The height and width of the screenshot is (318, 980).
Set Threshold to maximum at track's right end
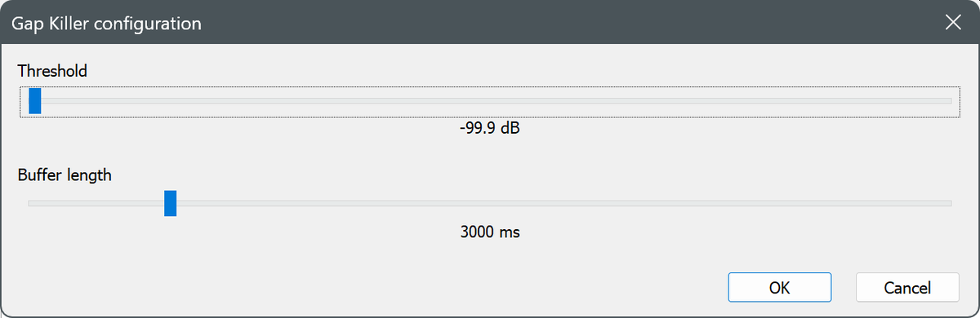(x=947, y=101)
